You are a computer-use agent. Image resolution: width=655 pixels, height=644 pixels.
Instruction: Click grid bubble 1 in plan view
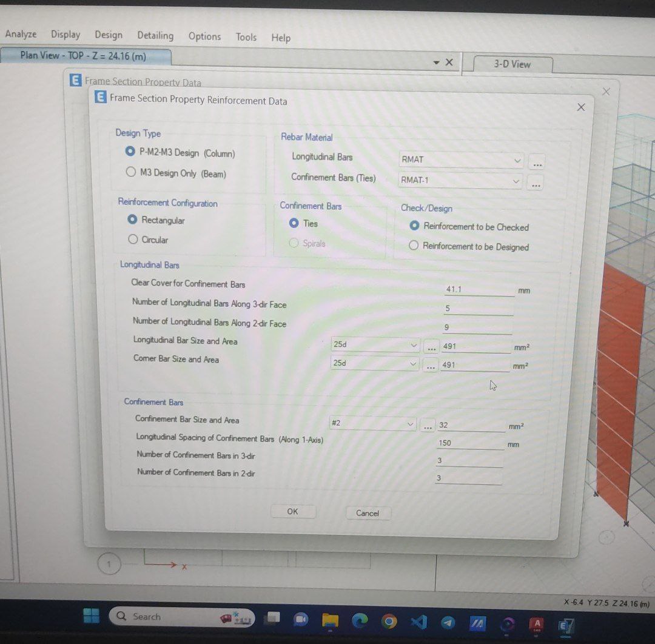(x=109, y=564)
